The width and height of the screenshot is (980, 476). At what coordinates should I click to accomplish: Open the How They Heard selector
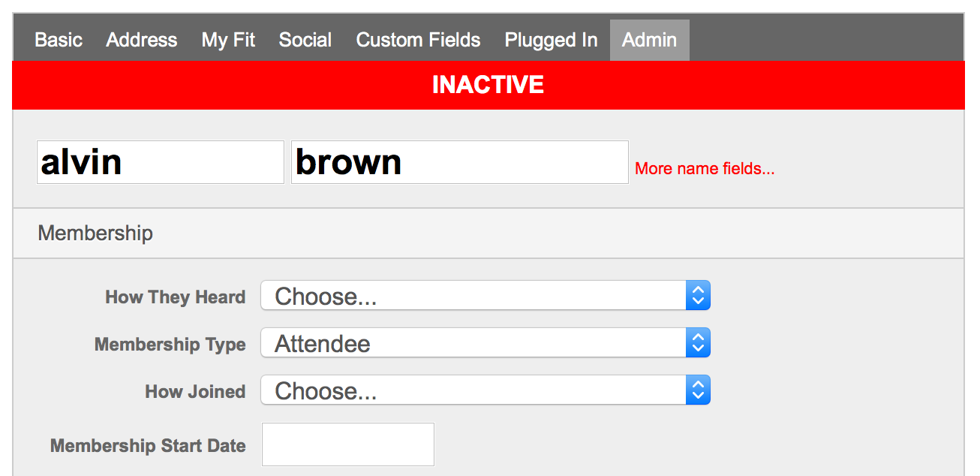tap(480, 295)
